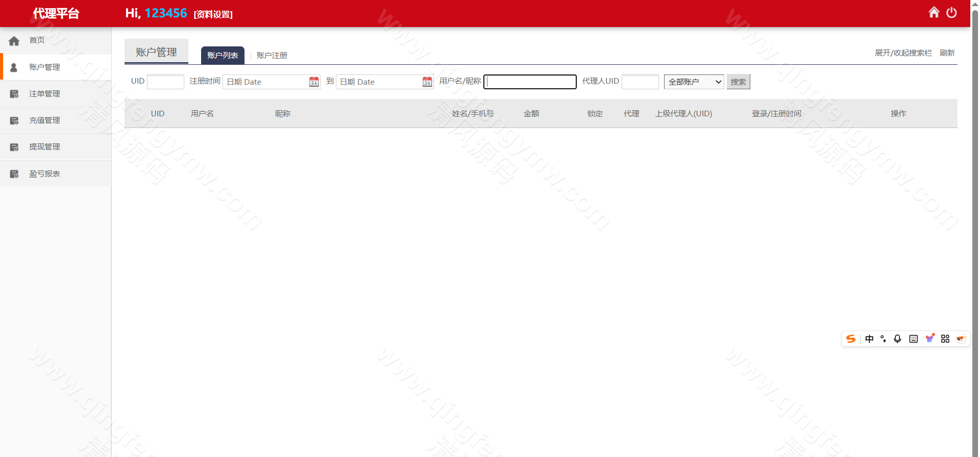Open 盈亏报表 in the sidebar
Viewport: 980px width, 457px height.
coord(44,174)
